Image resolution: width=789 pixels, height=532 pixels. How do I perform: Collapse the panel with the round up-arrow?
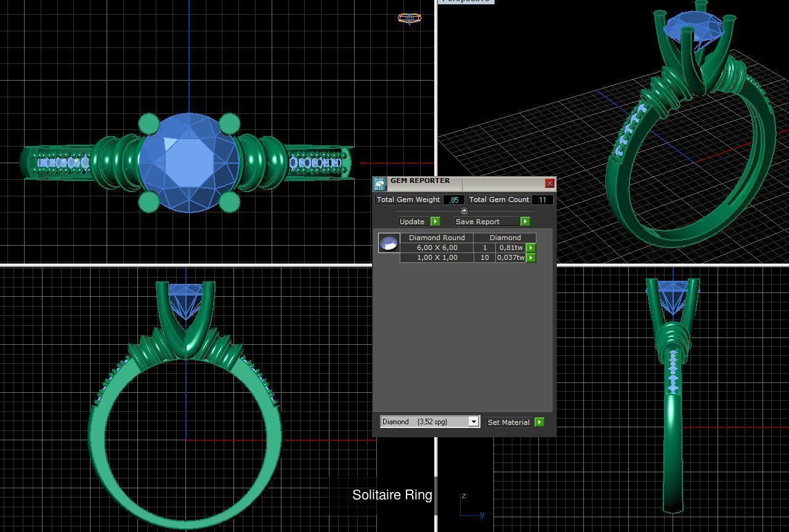click(464, 211)
